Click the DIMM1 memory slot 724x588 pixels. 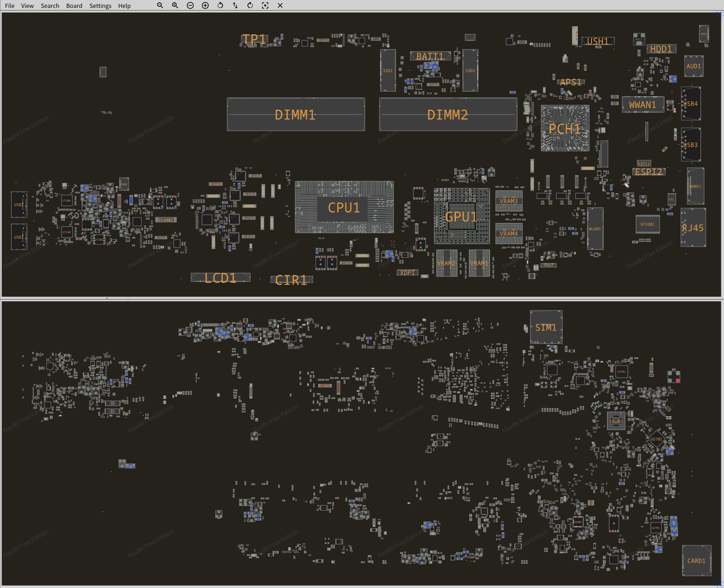(296, 115)
